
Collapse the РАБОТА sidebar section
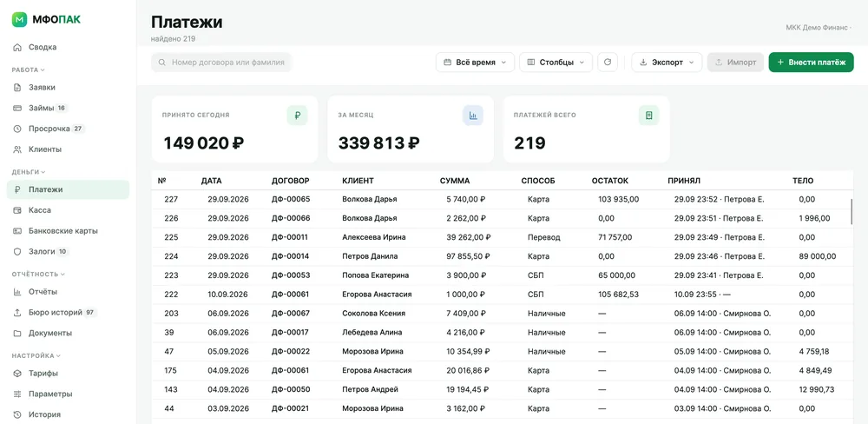pos(29,70)
